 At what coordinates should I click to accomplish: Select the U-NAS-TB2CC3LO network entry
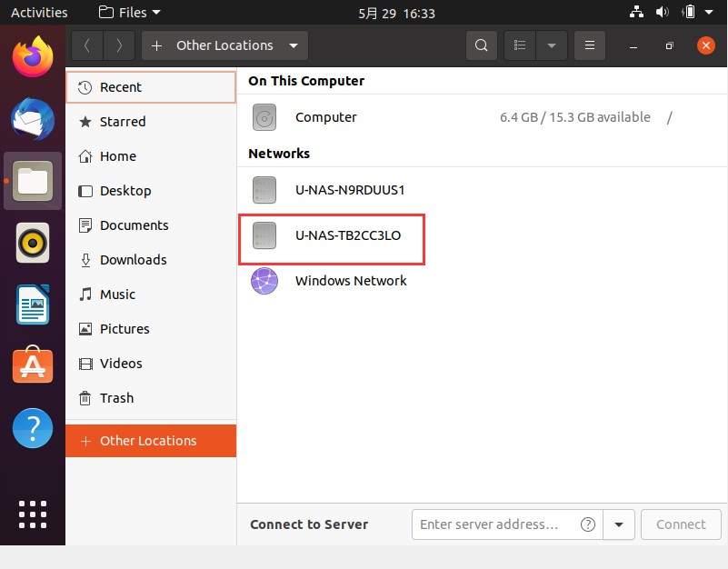tap(347, 235)
